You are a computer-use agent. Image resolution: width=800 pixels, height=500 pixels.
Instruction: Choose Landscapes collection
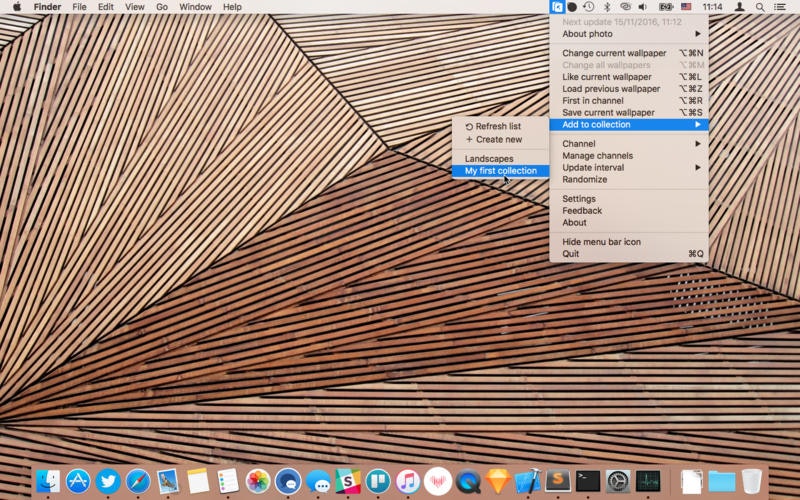489,159
